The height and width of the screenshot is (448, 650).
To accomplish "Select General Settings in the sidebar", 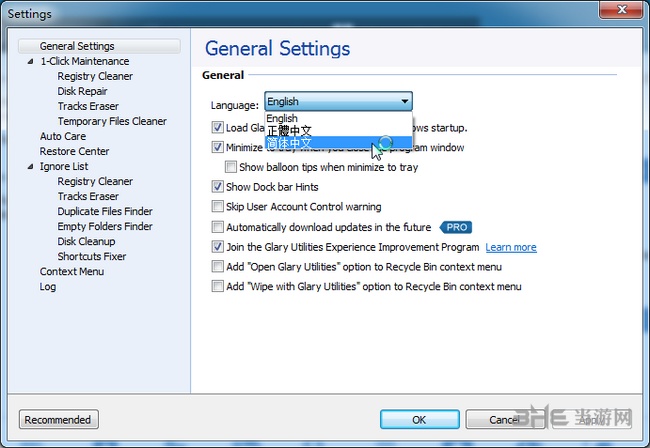I will (x=99, y=46).
